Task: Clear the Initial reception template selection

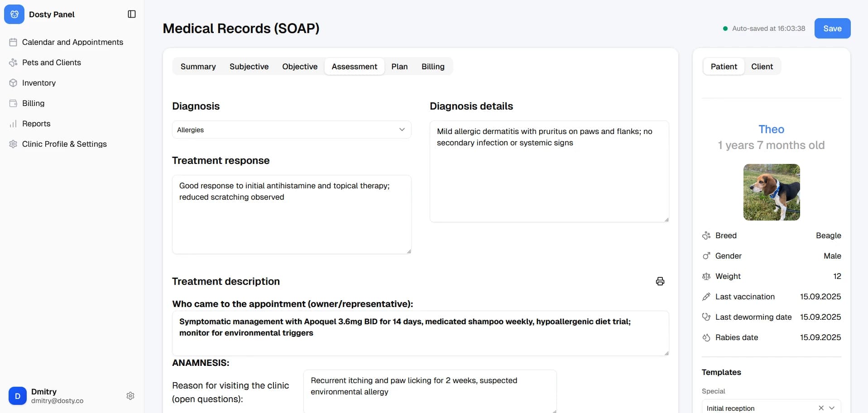Action: 820,408
